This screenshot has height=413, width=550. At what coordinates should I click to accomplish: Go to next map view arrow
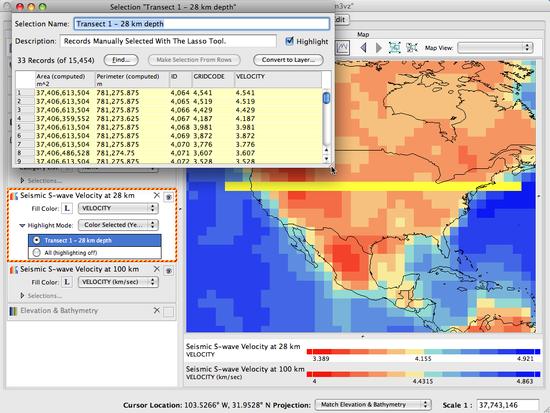click(378, 48)
